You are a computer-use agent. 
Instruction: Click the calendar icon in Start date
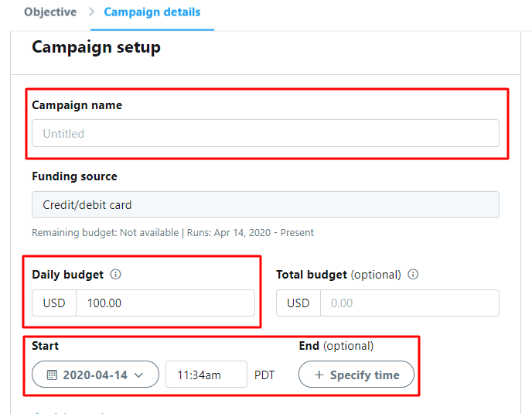pos(52,375)
